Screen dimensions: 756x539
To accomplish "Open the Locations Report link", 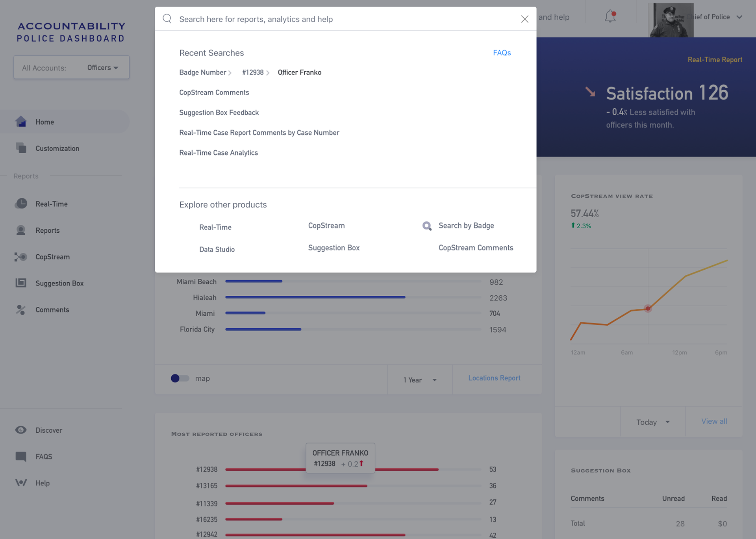I will coord(494,378).
